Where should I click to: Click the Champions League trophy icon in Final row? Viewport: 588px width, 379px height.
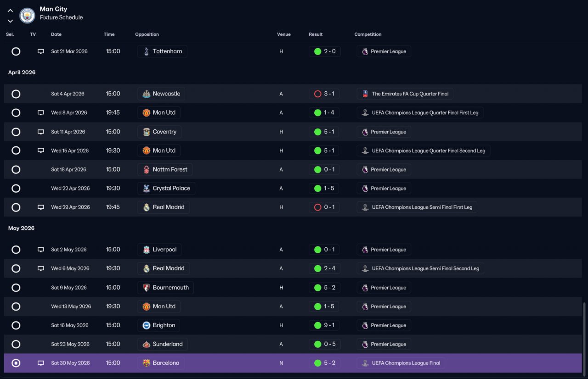[365, 363]
